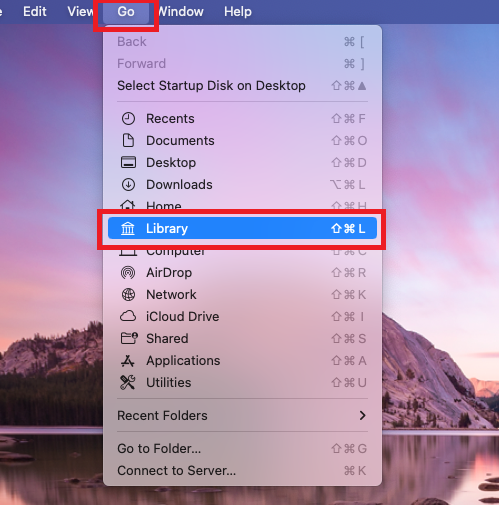The height and width of the screenshot is (505, 499).
Task: Expand the Recent Folders submenu arrow
Action: click(x=362, y=416)
